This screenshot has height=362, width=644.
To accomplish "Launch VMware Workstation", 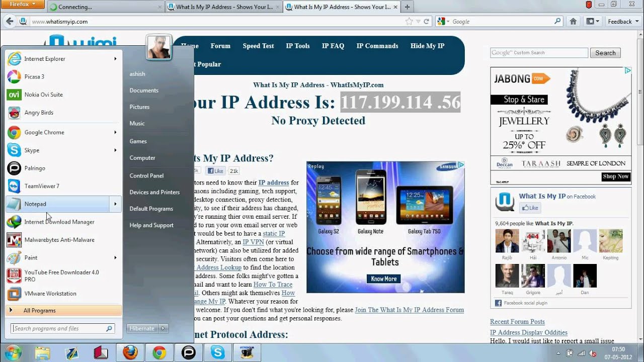I will coord(64,294).
